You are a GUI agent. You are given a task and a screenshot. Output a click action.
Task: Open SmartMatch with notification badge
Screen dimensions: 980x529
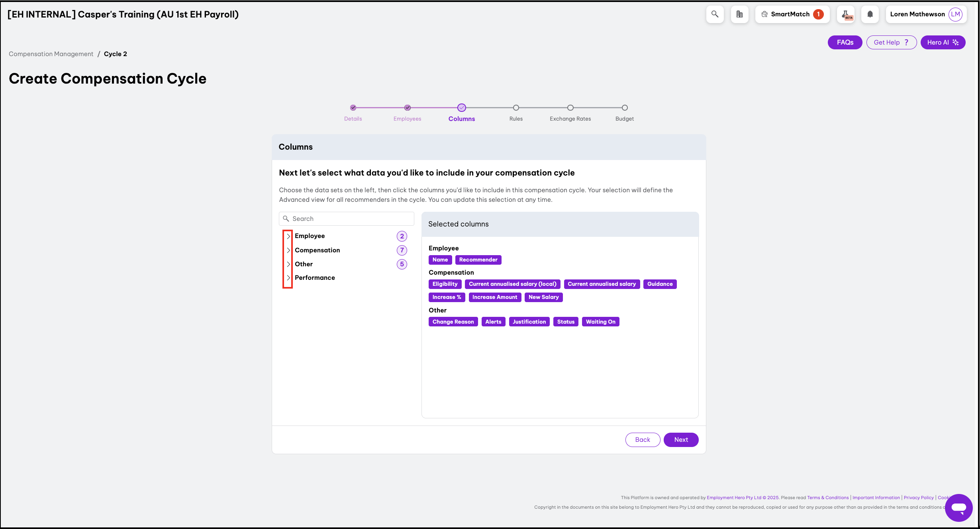792,14
